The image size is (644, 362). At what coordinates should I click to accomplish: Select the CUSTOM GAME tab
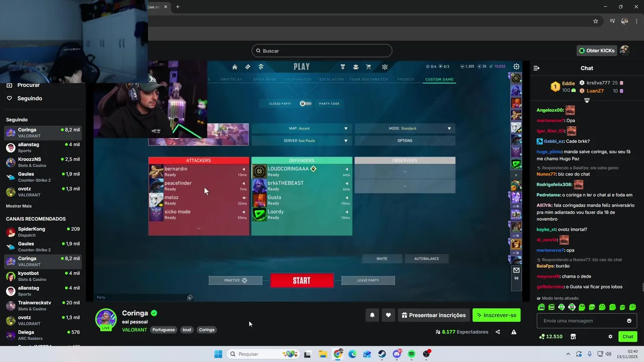[439, 79]
